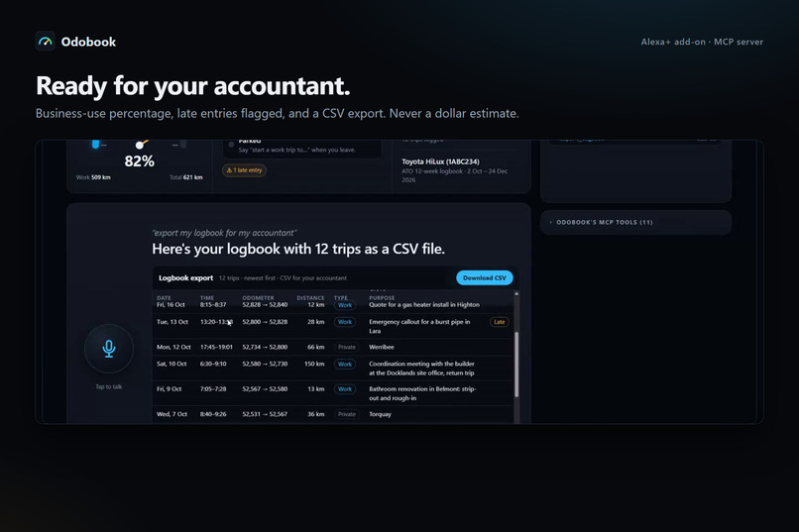The height and width of the screenshot is (532, 799).
Task: Click the 82% business-use gauge value
Action: 139,161
